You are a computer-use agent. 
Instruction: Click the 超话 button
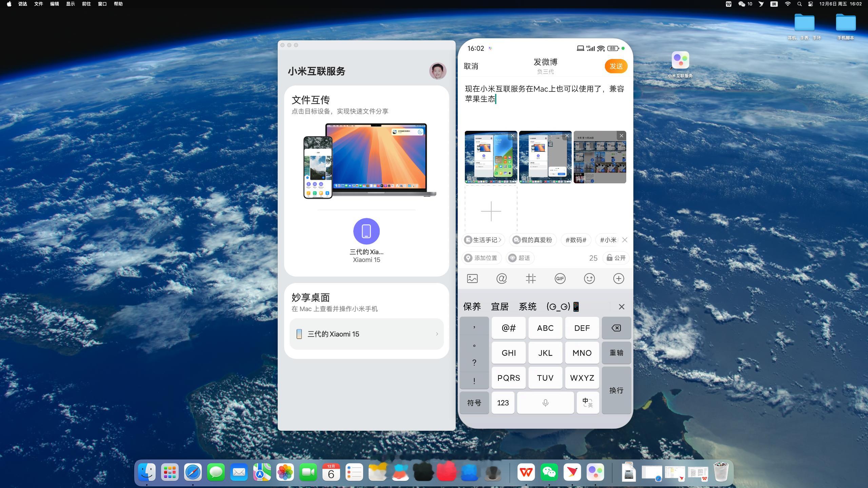(520, 258)
